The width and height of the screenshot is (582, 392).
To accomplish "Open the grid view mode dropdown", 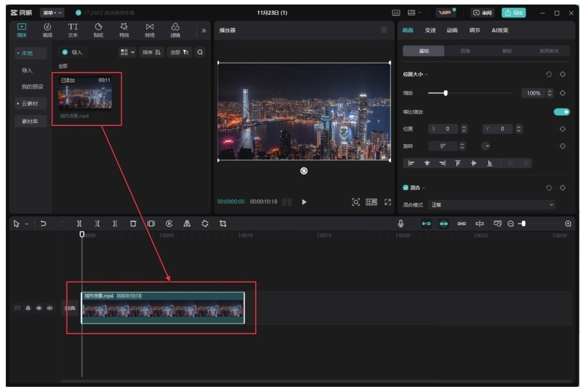I will (128, 52).
